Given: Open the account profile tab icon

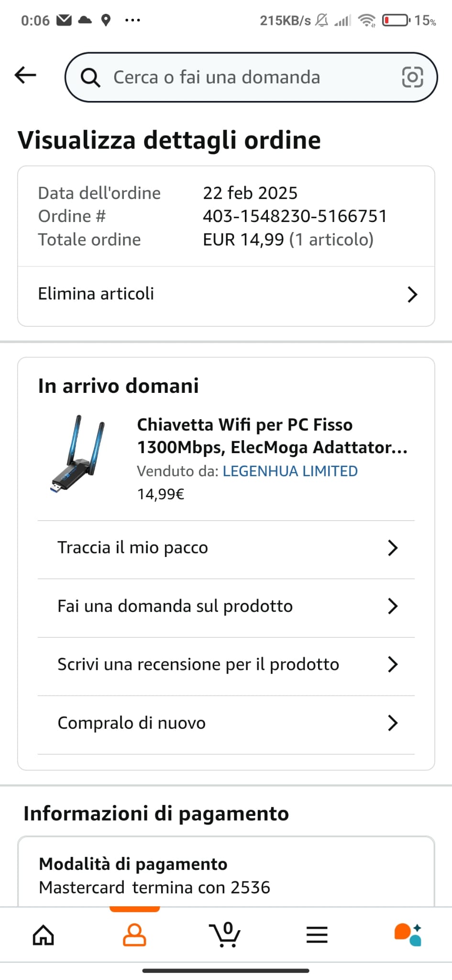Looking at the screenshot, I should (x=134, y=935).
